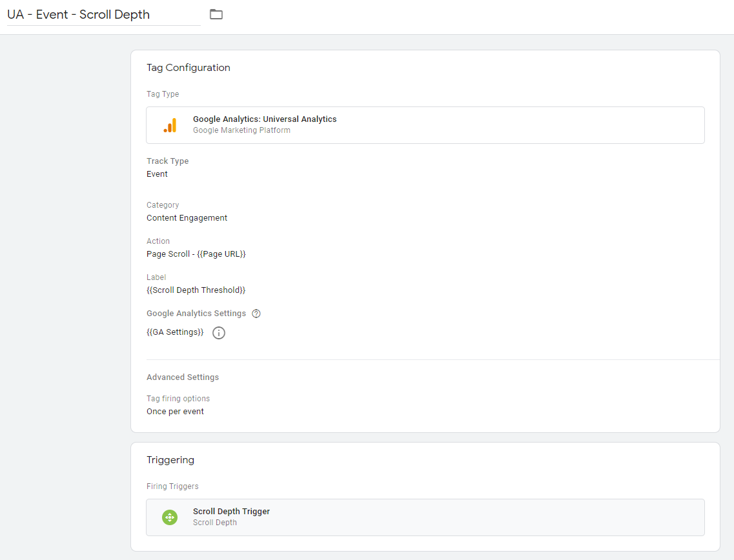This screenshot has width=734, height=560.
Task: Click the Once per event firing option
Action: tap(175, 412)
